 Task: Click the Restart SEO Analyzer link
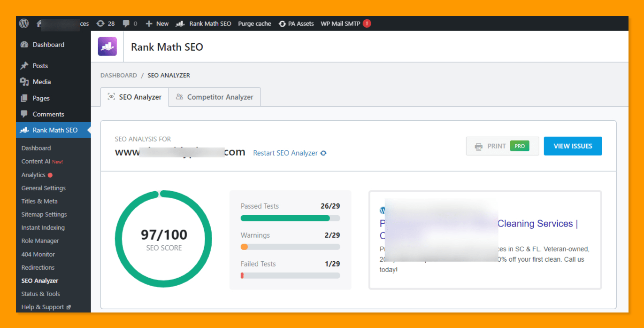click(285, 153)
